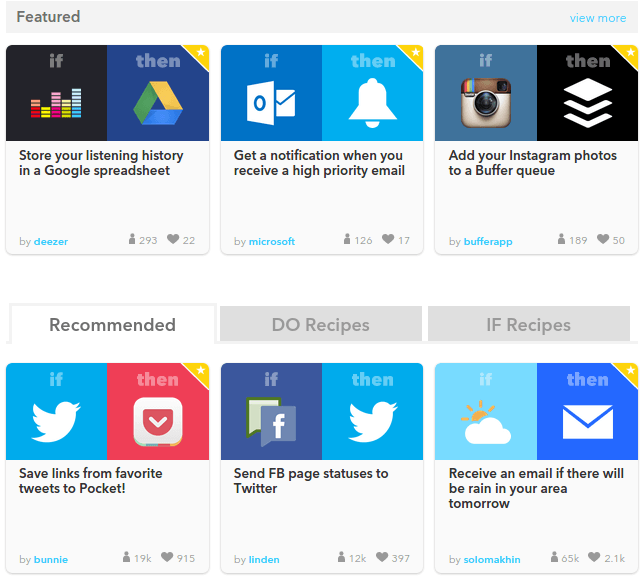Viewport: 643px width, 579px height.
Task: Open the view more link in Featured
Action: [x=597, y=18]
